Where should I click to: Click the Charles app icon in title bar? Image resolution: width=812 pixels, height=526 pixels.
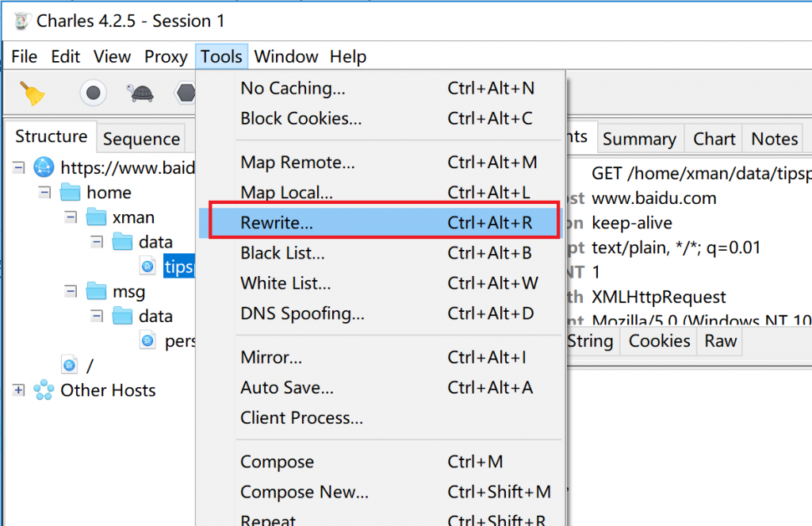click(x=21, y=21)
